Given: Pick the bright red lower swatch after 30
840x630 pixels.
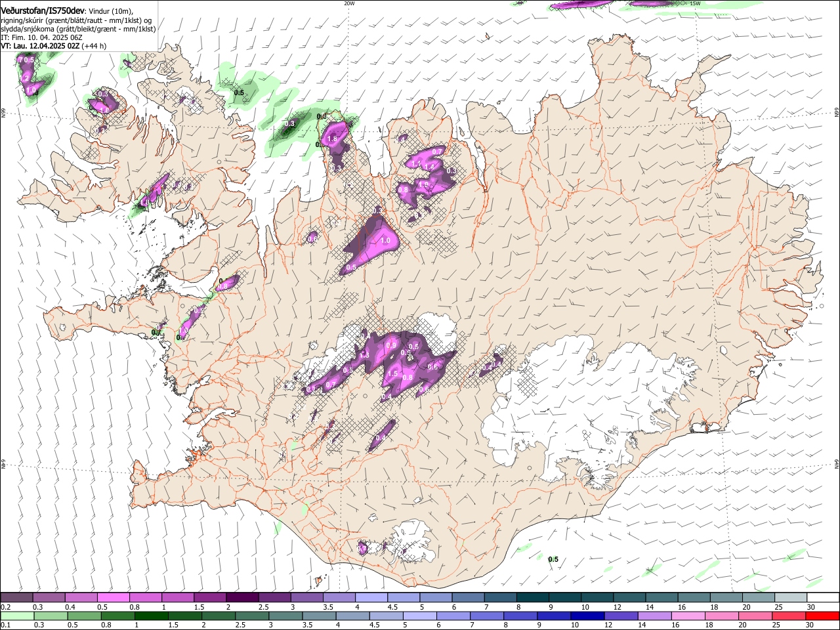Looking at the screenshot, I should (x=822, y=616).
